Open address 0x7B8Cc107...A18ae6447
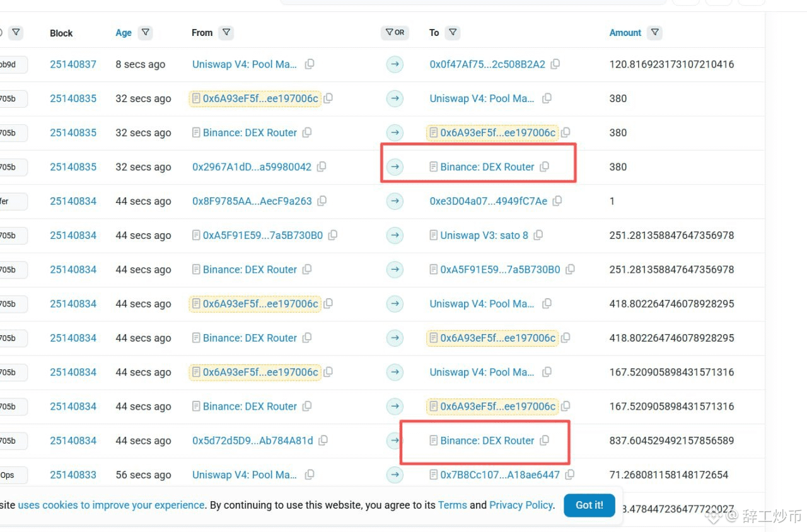Viewport: 807px width, 532px height. 500,475
